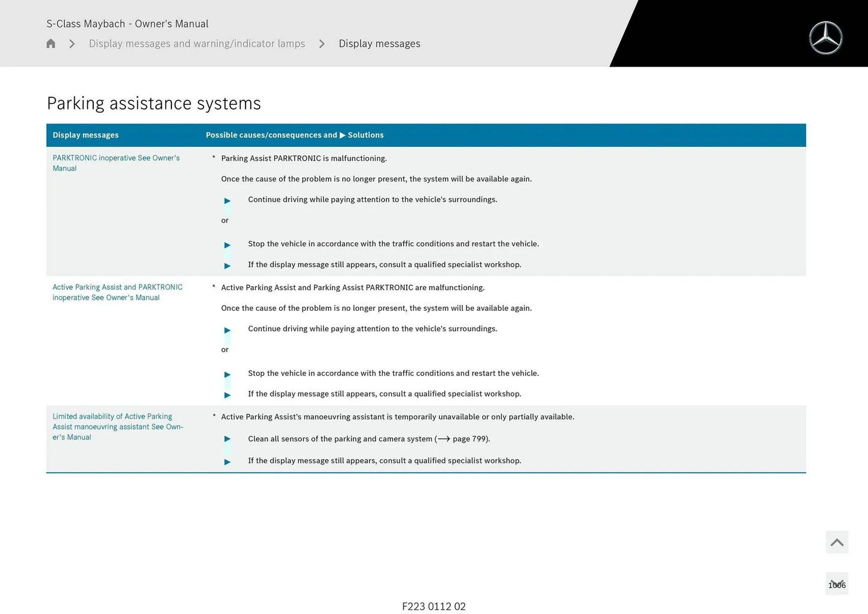Click the Possible causes/consequences and Solutions header
The width and height of the screenshot is (868, 614).
pyautogui.click(x=294, y=135)
